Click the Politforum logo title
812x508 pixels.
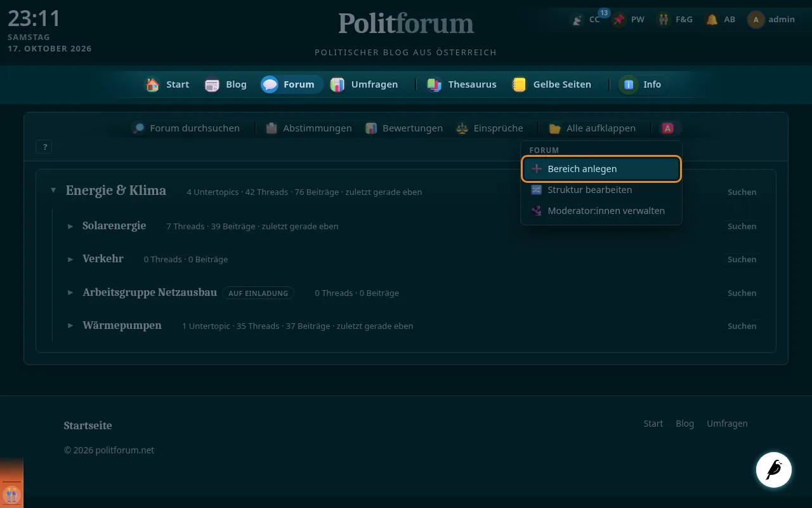click(406, 24)
